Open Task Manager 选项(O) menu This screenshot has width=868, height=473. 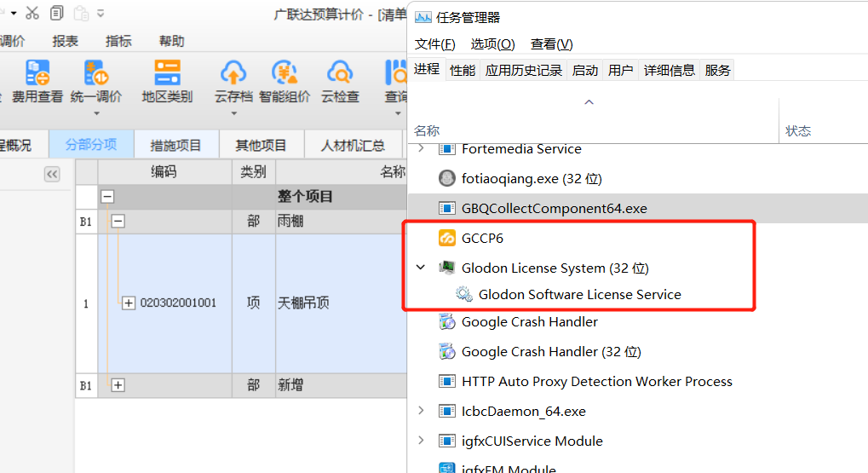coord(492,43)
